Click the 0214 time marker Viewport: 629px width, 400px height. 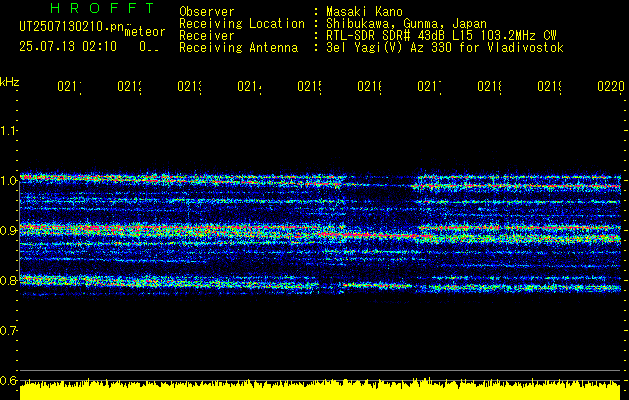tap(250, 86)
